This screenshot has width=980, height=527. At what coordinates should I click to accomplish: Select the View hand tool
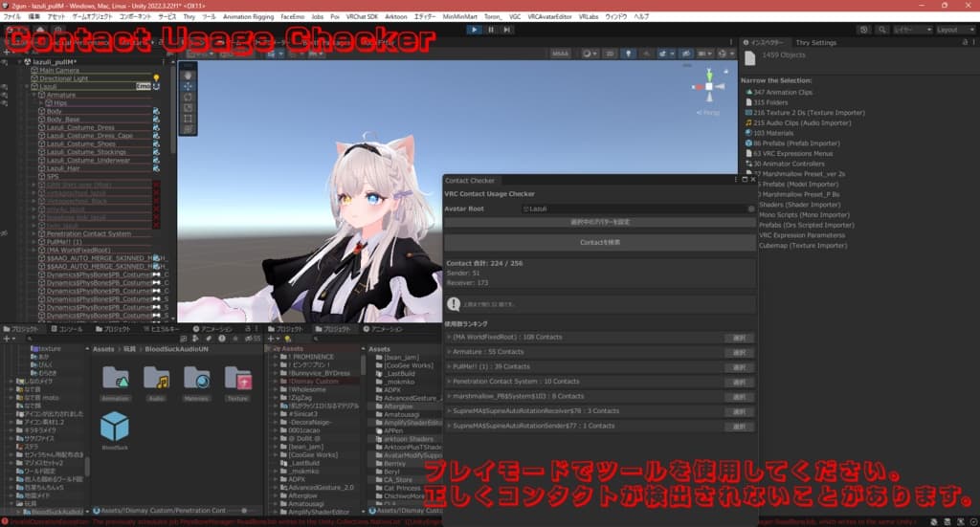188,76
